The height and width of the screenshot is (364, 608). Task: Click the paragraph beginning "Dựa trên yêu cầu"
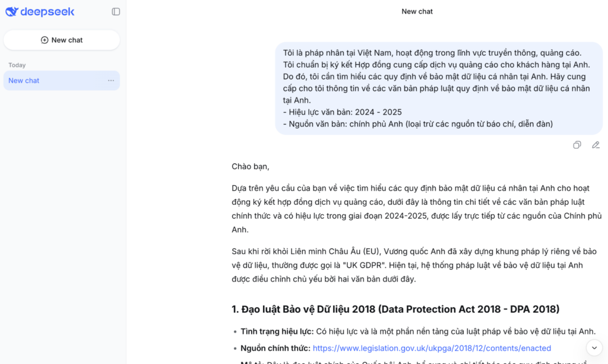pyautogui.click(x=416, y=208)
